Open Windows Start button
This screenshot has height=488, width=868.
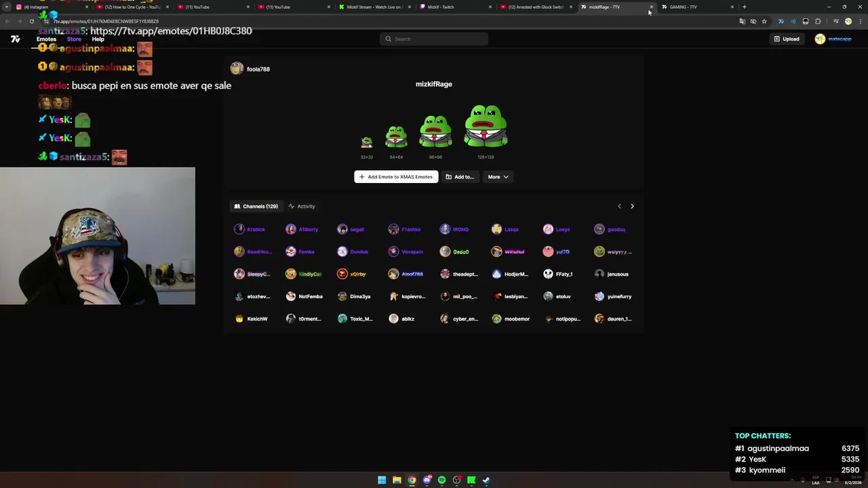click(382, 480)
